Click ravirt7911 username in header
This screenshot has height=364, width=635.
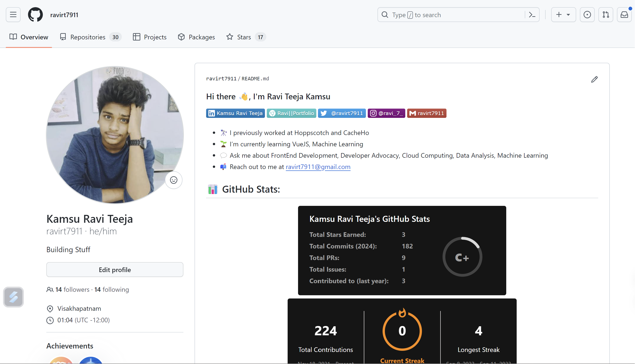[64, 15]
